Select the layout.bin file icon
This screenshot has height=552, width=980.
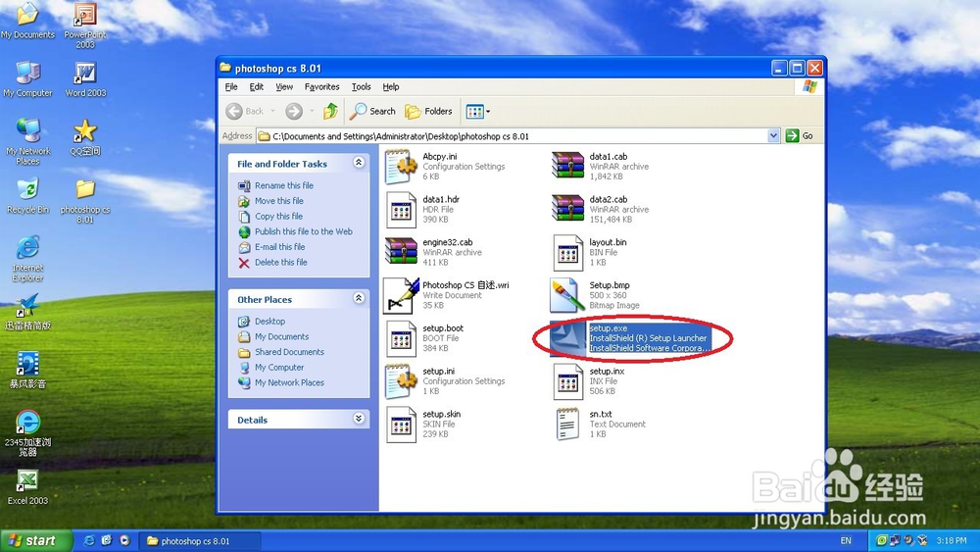pos(567,252)
